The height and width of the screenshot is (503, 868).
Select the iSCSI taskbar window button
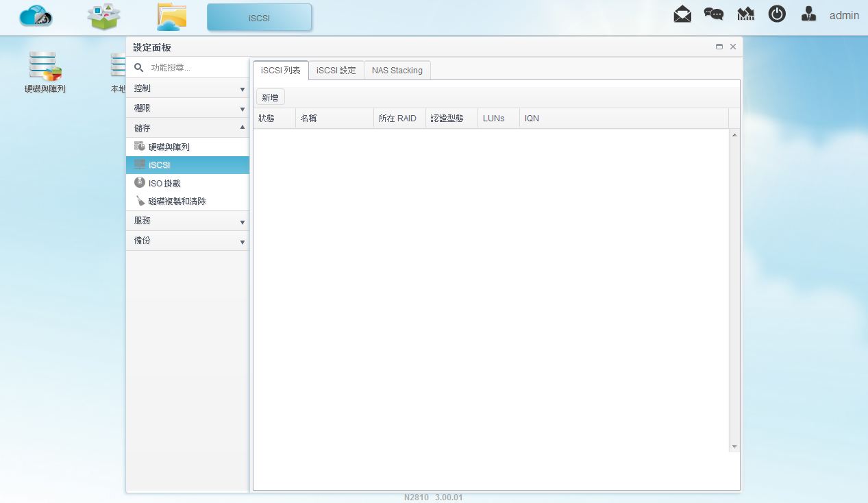click(x=259, y=17)
